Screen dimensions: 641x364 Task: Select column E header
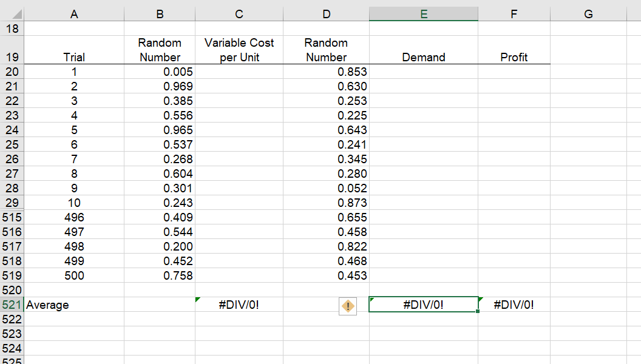pos(424,15)
